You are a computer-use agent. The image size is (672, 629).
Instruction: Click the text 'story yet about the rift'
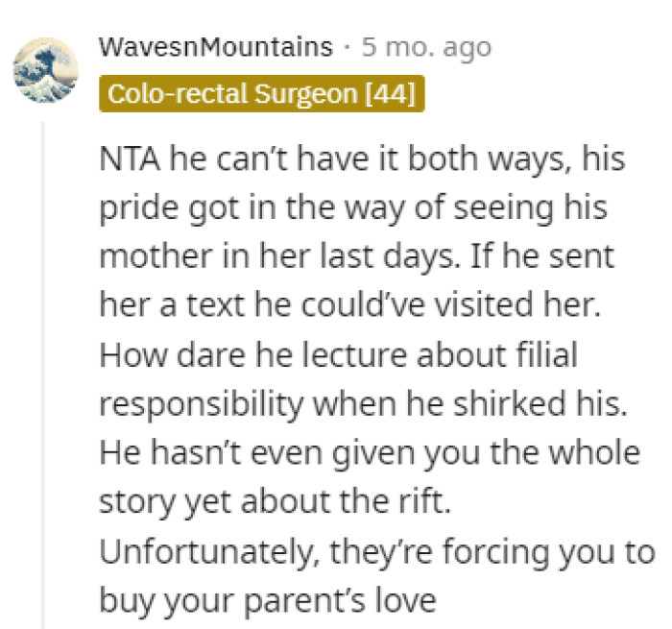click(x=275, y=501)
